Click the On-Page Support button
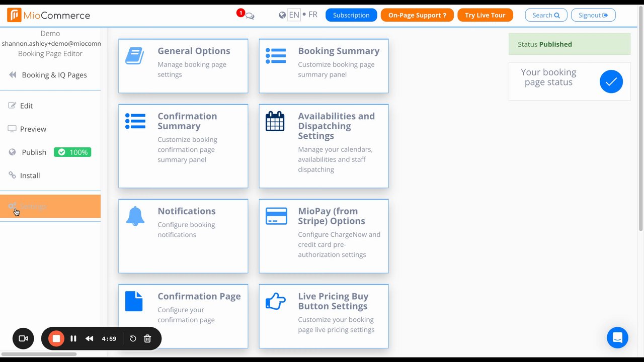The height and width of the screenshot is (362, 644). point(417,15)
